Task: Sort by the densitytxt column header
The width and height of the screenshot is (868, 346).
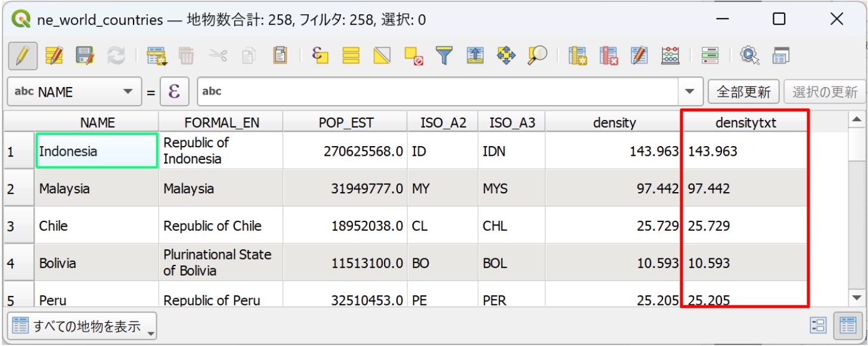Action: click(x=745, y=122)
